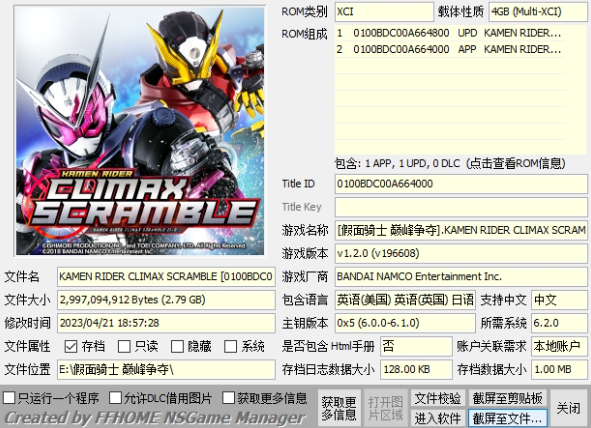The height and width of the screenshot is (428, 591).
Task: Click the 游戏名称 game name field
Action: coord(461,230)
